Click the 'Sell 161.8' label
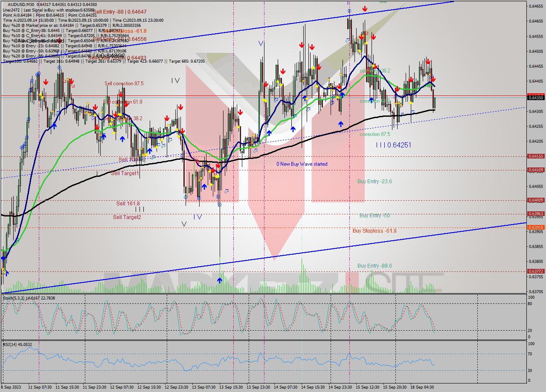Viewport: 546px width, 392px height. click(128, 204)
